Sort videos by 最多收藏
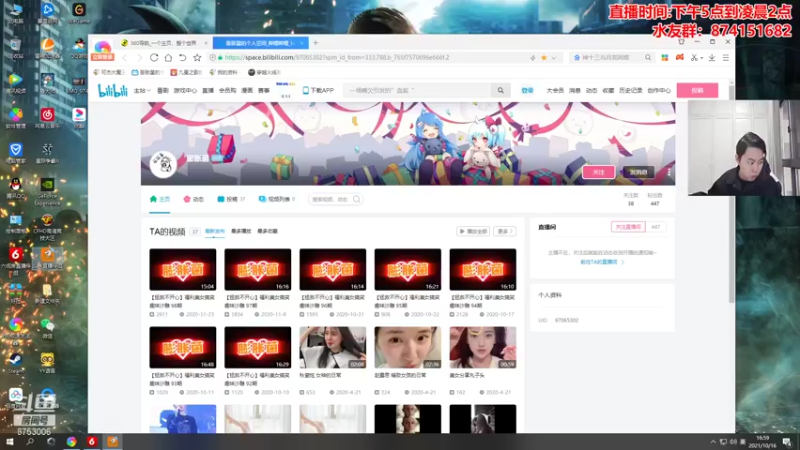Image resolution: width=800 pixels, height=450 pixels. pos(267,231)
